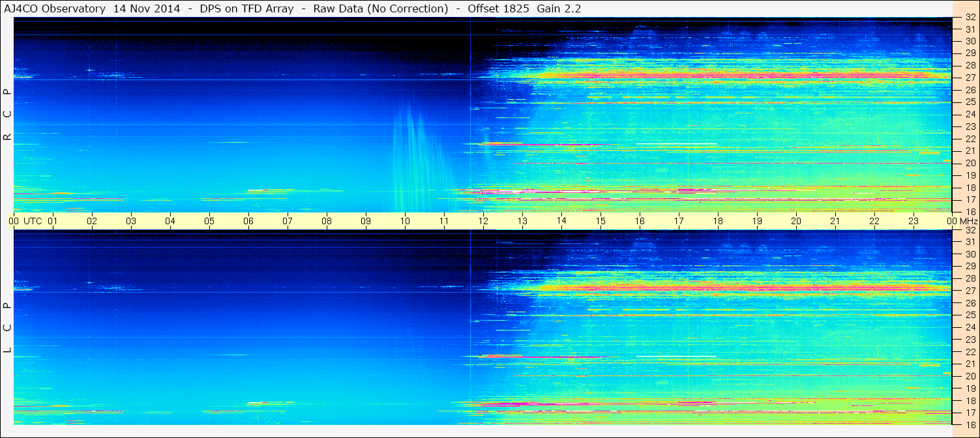Click the 21 hour label on UTC axis

(x=835, y=221)
